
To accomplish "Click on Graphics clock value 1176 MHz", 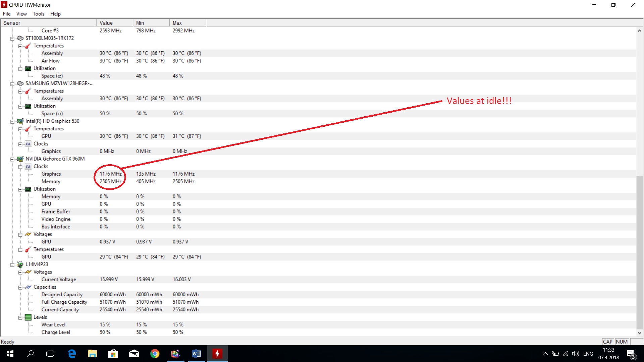I will (x=110, y=173).
